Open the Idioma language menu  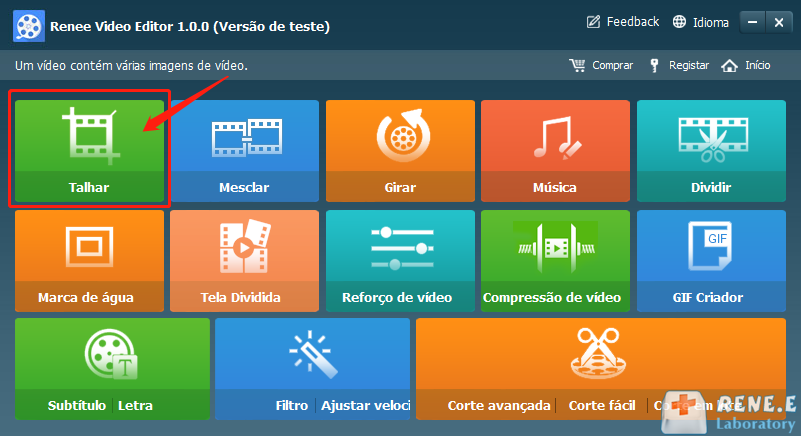[x=700, y=22]
